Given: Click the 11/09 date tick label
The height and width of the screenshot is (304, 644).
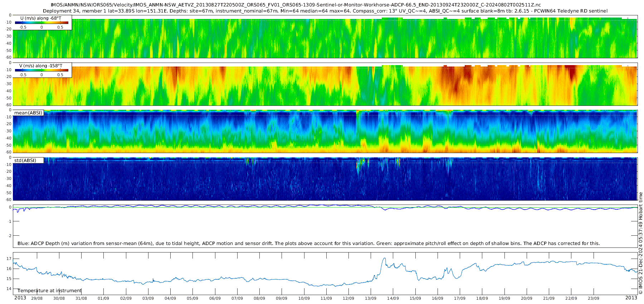Looking at the screenshot, I should 326,298.
